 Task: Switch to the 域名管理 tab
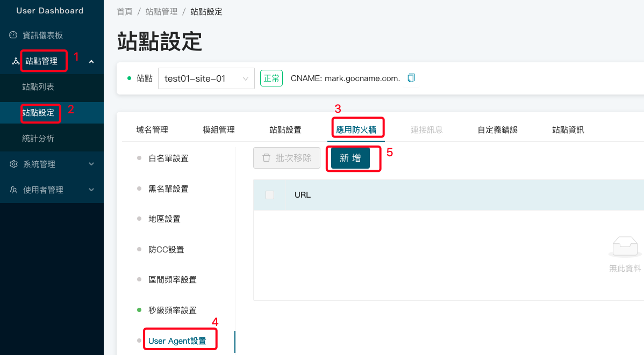152,129
